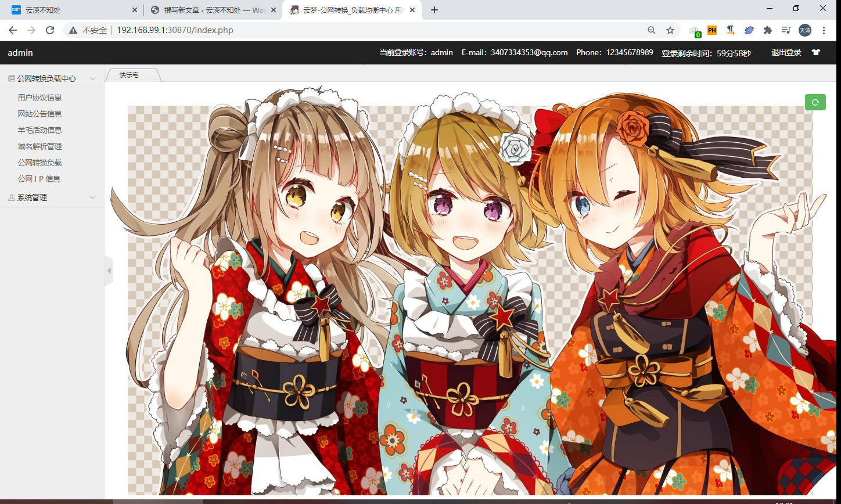Open 网站公告信息 from the sidebar
This screenshot has height=504, width=841.
point(39,114)
